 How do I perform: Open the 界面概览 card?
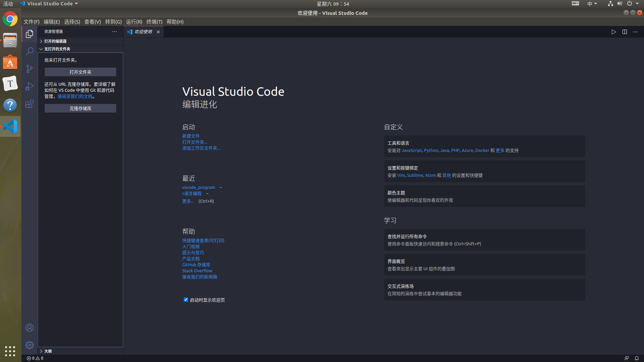(484, 265)
